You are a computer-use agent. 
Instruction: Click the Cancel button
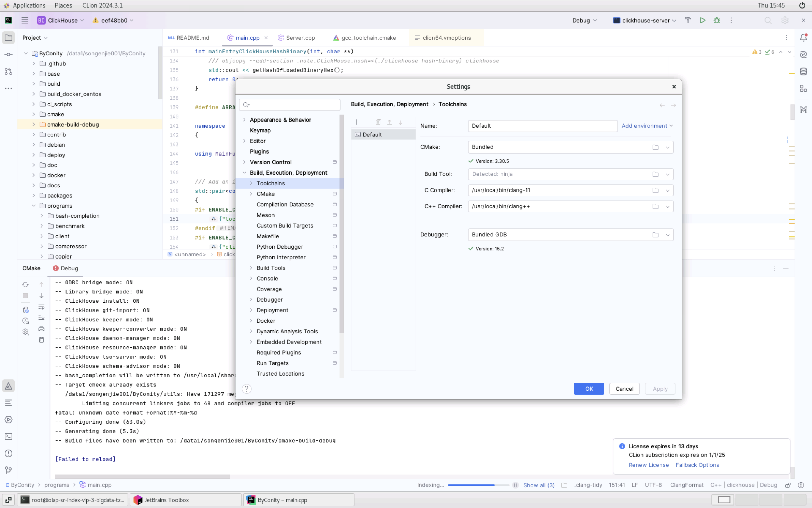(x=624, y=389)
